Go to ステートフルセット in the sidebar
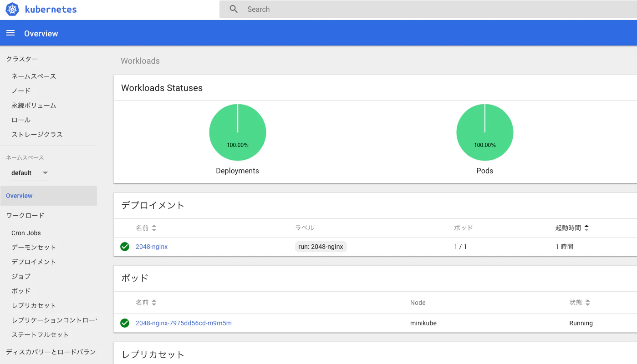 pos(40,334)
